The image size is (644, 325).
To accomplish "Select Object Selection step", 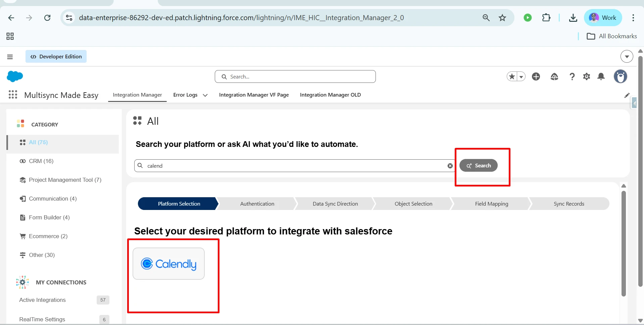I will pyautogui.click(x=413, y=204).
